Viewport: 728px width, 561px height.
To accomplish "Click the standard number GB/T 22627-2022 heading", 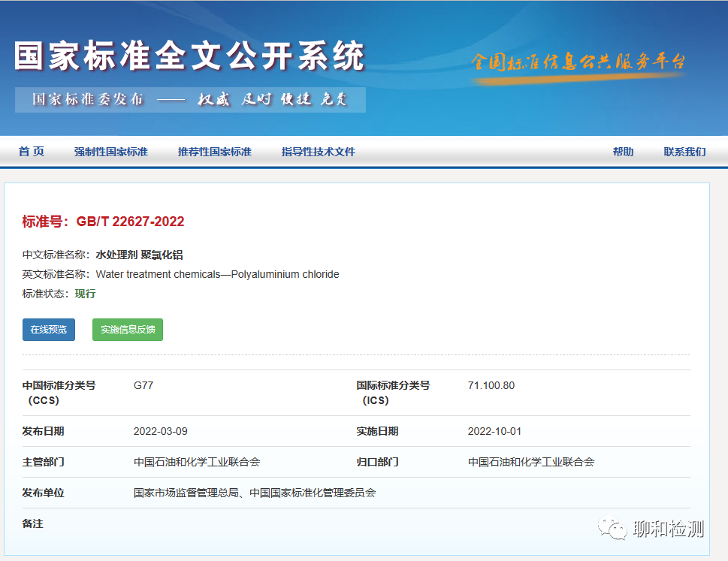I will tap(104, 222).
